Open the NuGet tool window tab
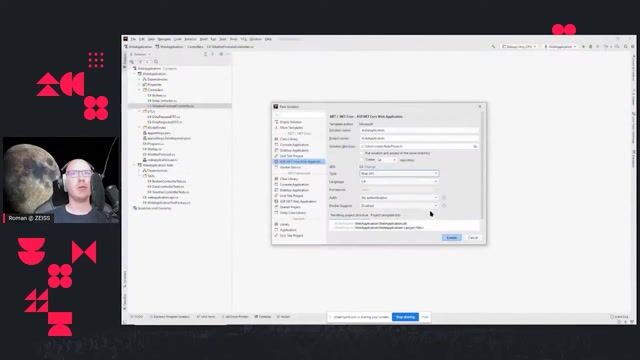 click(284, 317)
